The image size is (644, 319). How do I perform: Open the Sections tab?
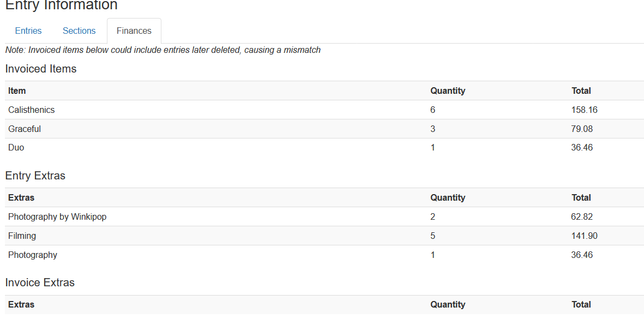click(x=79, y=31)
